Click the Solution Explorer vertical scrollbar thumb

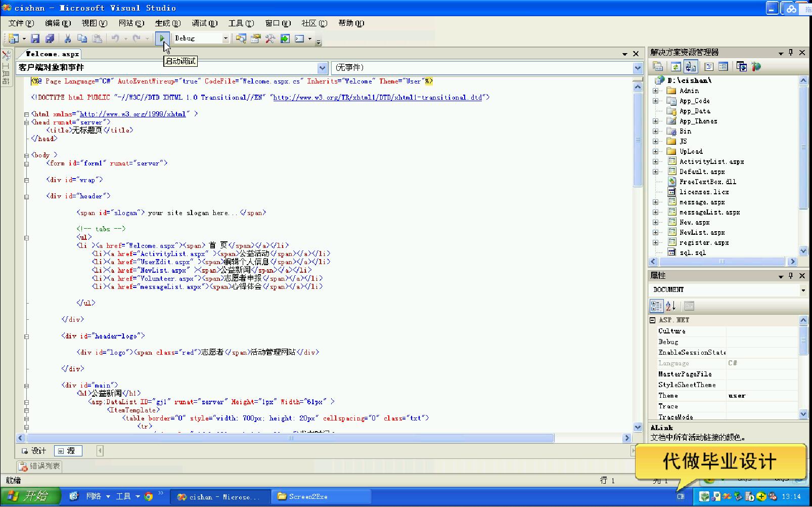(x=803, y=147)
